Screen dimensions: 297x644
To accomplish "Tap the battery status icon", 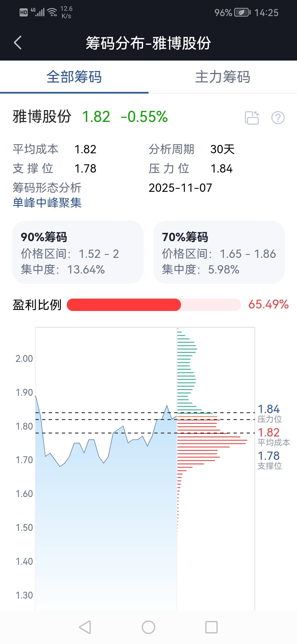I will [242, 13].
